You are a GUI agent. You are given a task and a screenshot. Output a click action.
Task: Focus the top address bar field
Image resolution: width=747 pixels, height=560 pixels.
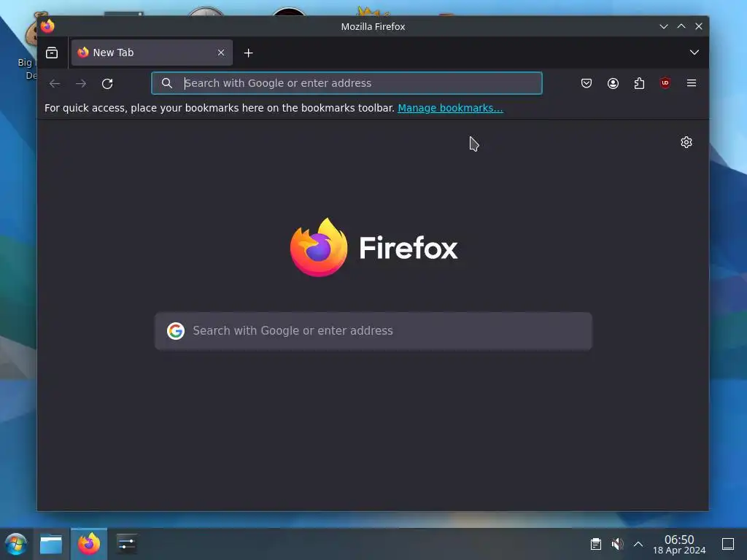pos(347,83)
